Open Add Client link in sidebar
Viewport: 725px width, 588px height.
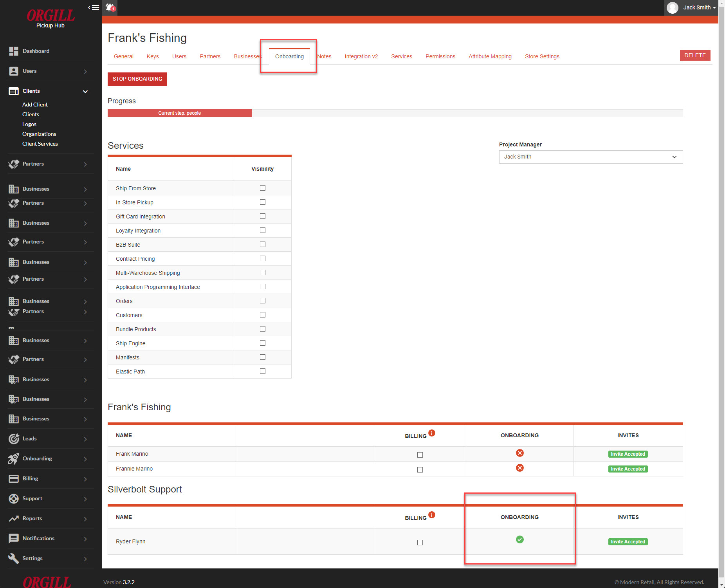coord(35,105)
